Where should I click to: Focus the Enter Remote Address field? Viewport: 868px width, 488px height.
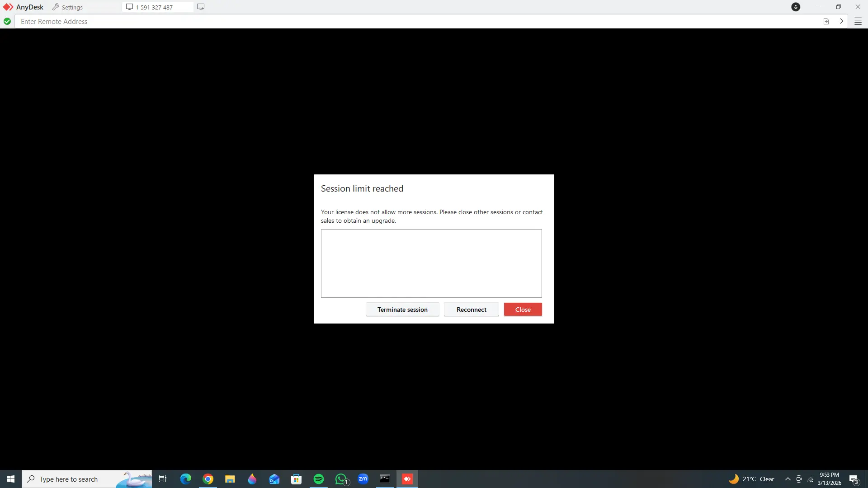pos(418,21)
